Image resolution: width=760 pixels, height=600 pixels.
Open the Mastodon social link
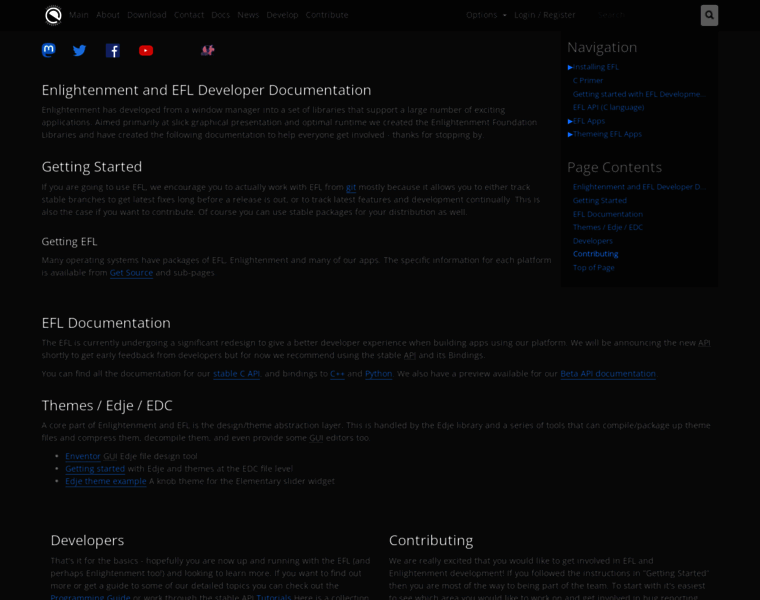48,50
